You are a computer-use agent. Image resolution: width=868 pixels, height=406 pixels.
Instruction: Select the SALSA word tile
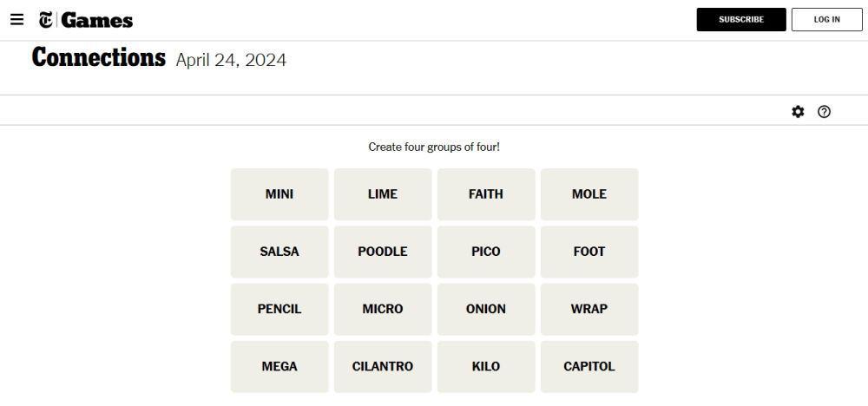coord(279,252)
